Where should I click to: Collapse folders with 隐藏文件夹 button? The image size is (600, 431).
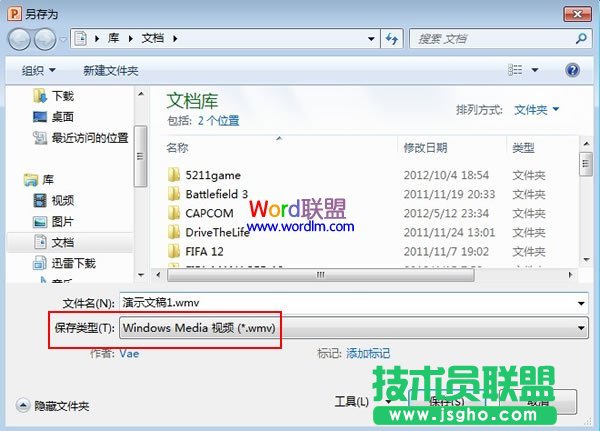tap(52, 405)
